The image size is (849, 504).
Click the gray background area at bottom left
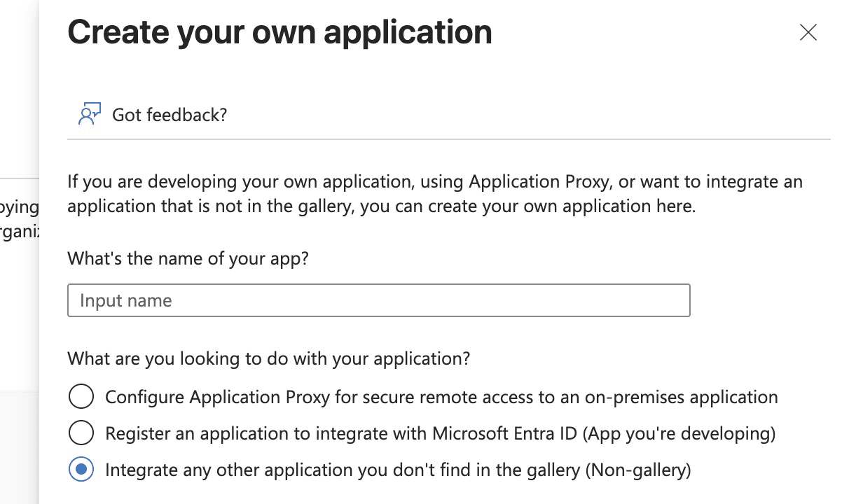(19, 448)
